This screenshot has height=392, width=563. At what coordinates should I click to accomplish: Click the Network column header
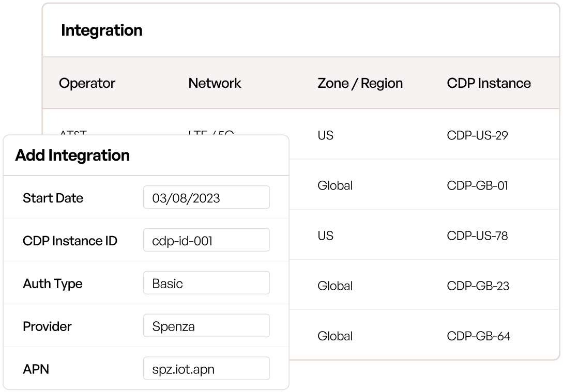pos(215,83)
